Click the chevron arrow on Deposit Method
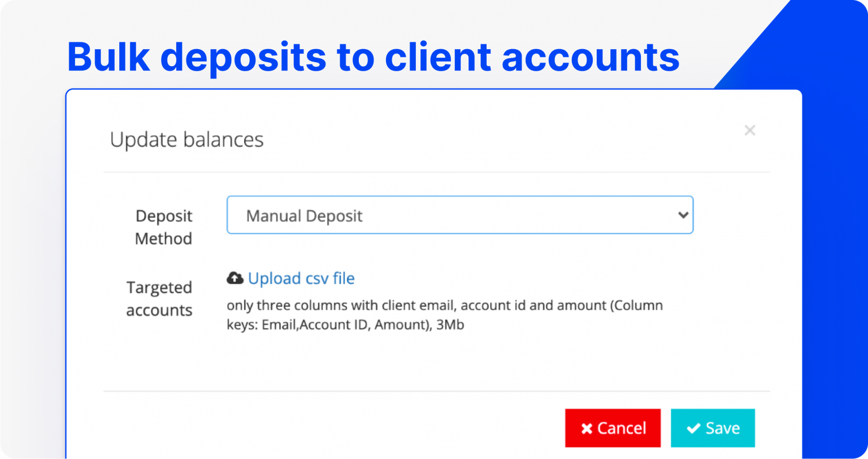Viewport: 868px width, 459px height. point(683,215)
